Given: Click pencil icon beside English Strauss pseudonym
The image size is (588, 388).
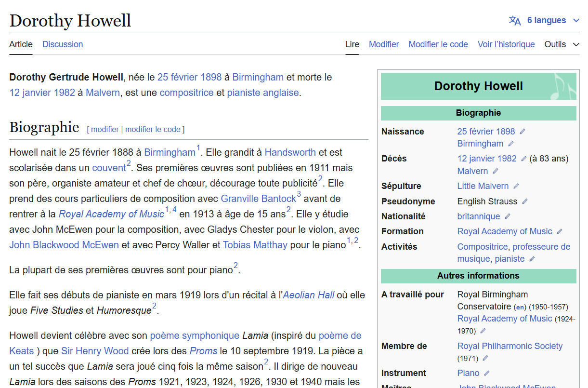Looking at the screenshot, I should tap(525, 201).
